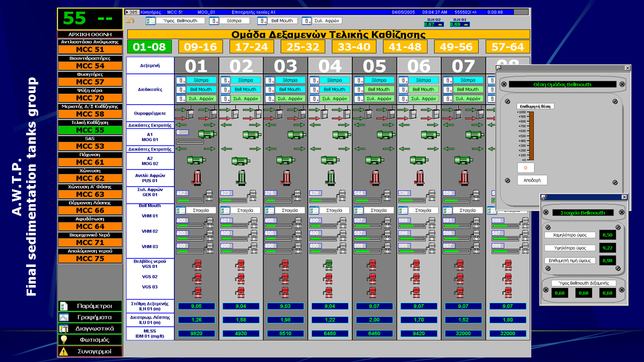Click the Αποδοχή accept button
The height and width of the screenshot is (362, 644).
click(532, 180)
